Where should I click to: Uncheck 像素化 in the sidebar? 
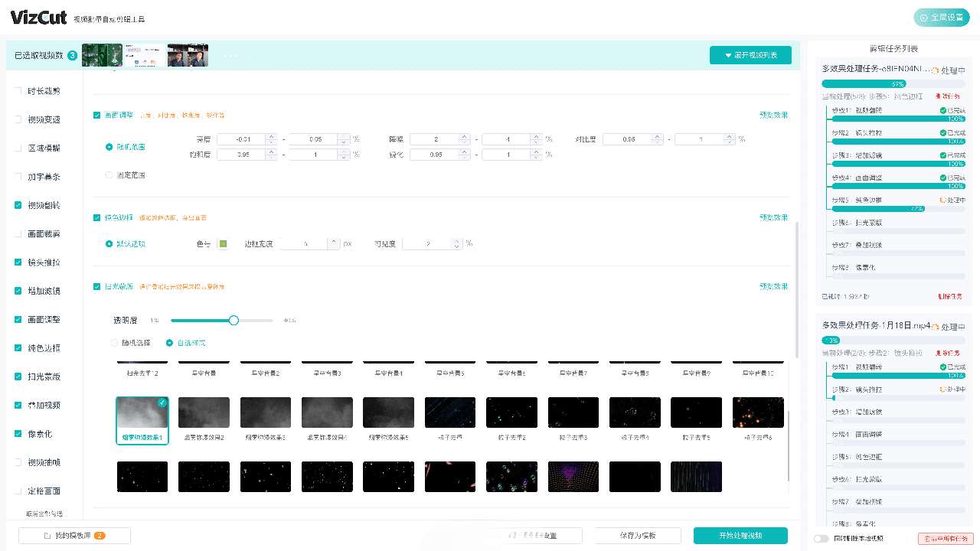point(18,433)
